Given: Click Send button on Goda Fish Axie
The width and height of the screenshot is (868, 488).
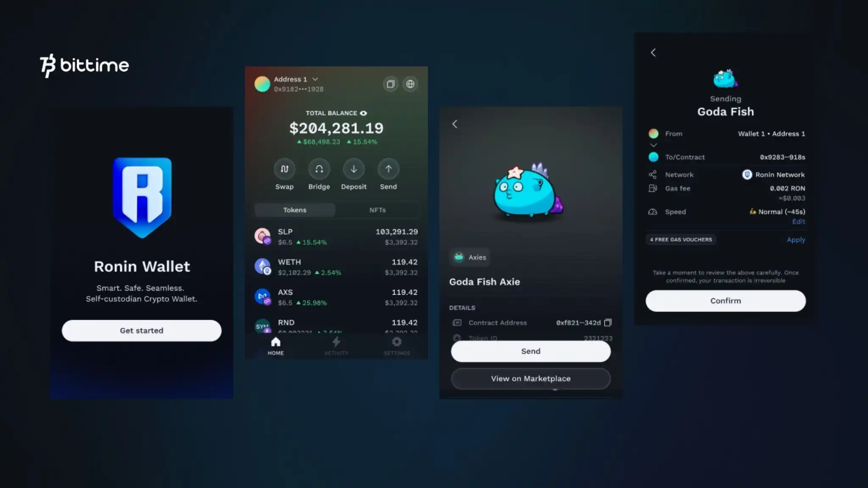Looking at the screenshot, I should point(531,351).
